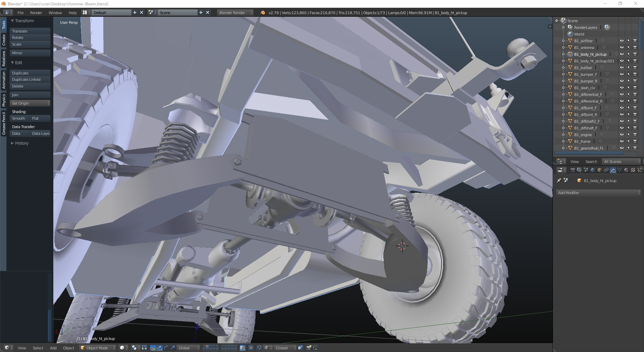Click the Rotate button
This screenshot has height=352, width=644.
click(x=30, y=38)
